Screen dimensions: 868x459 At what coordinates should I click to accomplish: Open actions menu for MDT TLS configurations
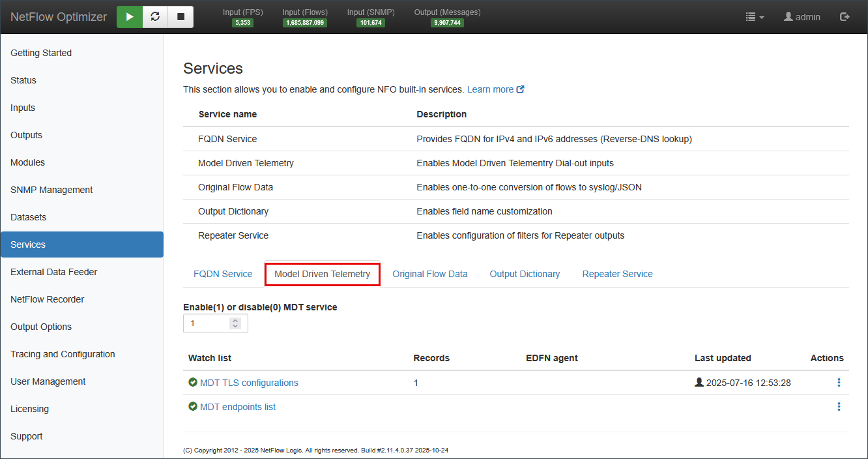click(839, 383)
